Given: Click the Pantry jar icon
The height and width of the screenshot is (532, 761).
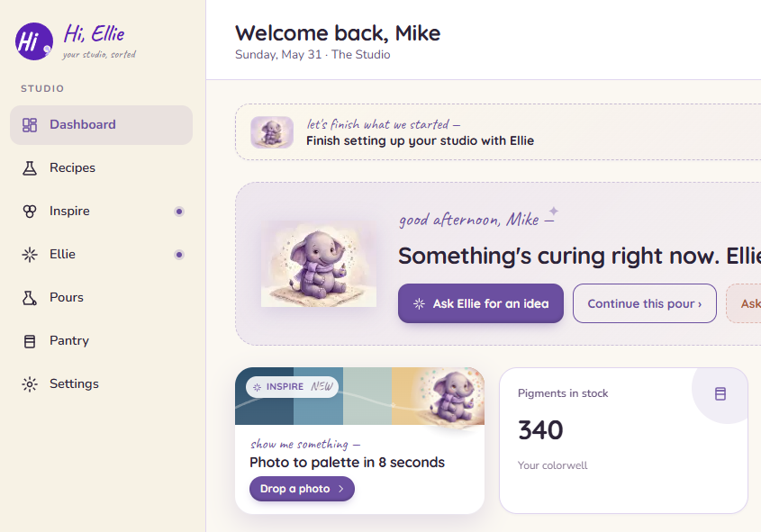Looking at the screenshot, I should click(x=30, y=341).
